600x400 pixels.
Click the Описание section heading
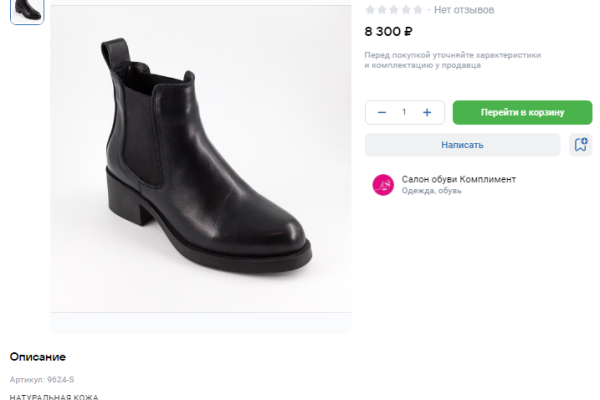38,357
